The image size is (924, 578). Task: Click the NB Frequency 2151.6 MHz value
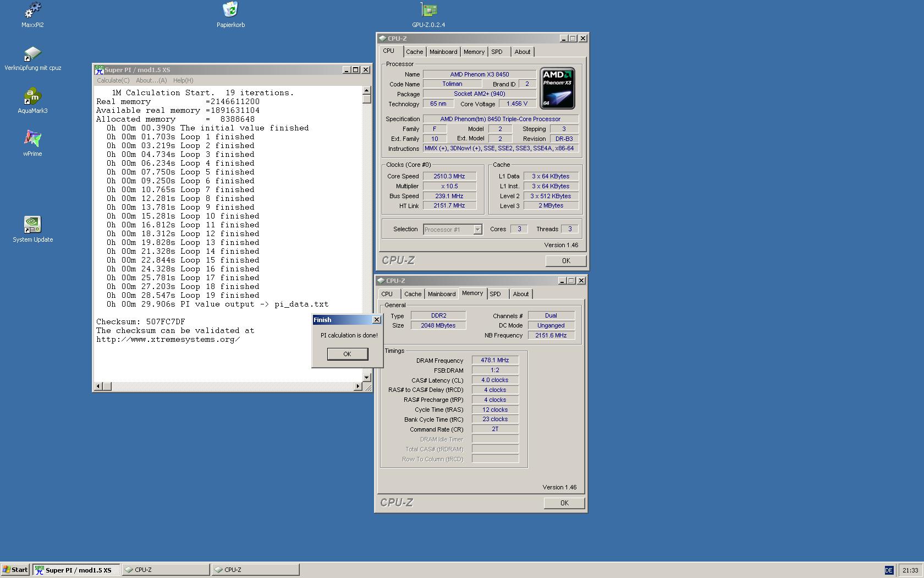pos(551,336)
